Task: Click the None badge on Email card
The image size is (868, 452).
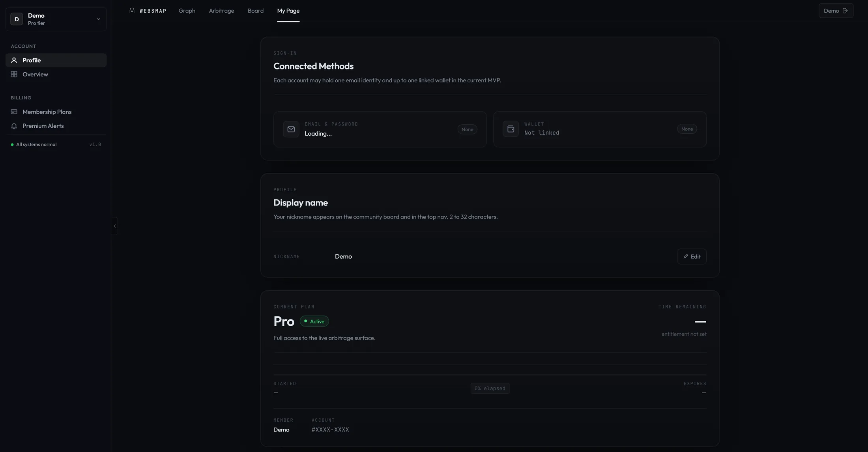Action: pyautogui.click(x=468, y=129)
